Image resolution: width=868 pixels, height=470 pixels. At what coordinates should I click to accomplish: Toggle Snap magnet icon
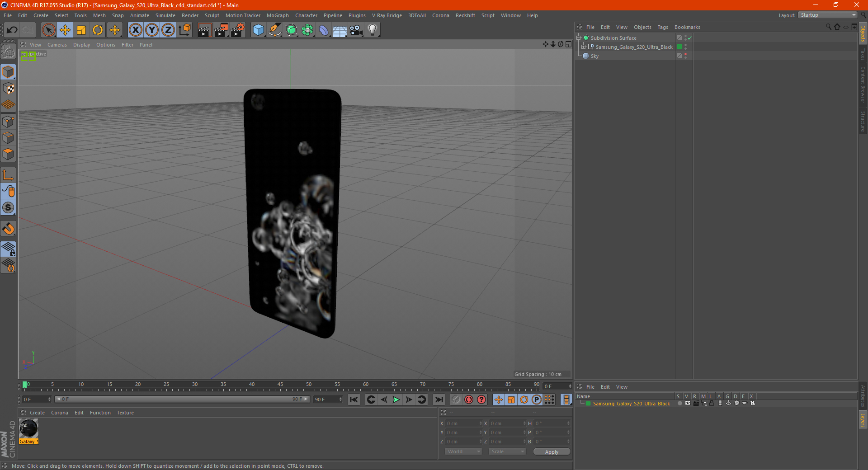pos(8,229)
